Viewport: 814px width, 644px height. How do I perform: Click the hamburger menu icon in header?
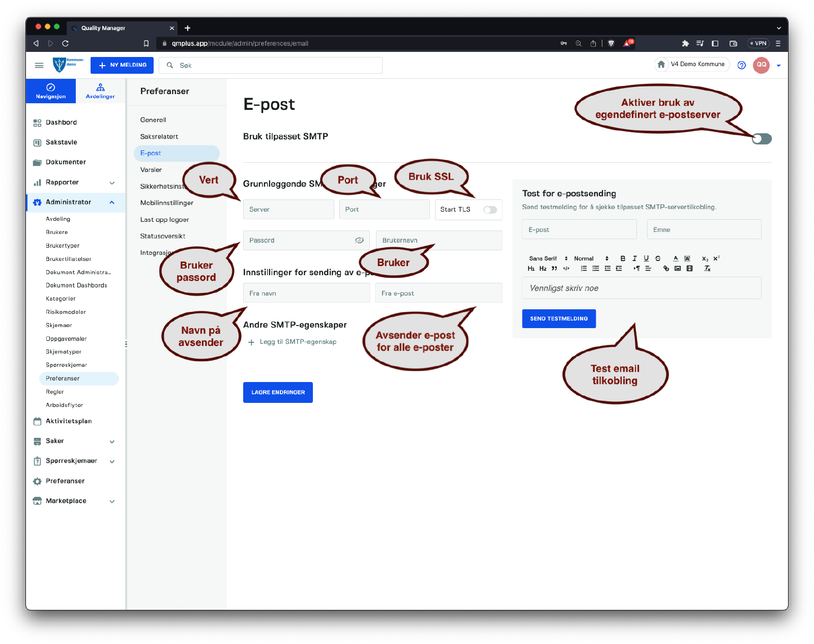(x=39, y=65)
